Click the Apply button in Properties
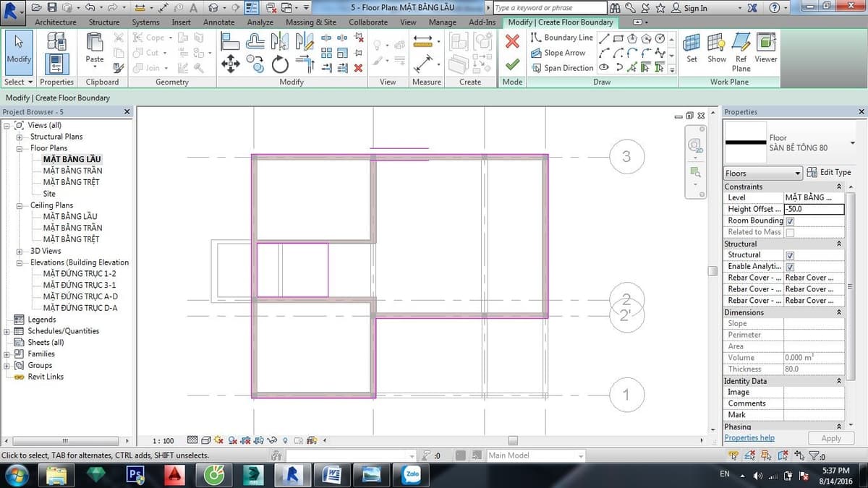The width and height of the screenshot is (868, 488). tap(831, 438)
